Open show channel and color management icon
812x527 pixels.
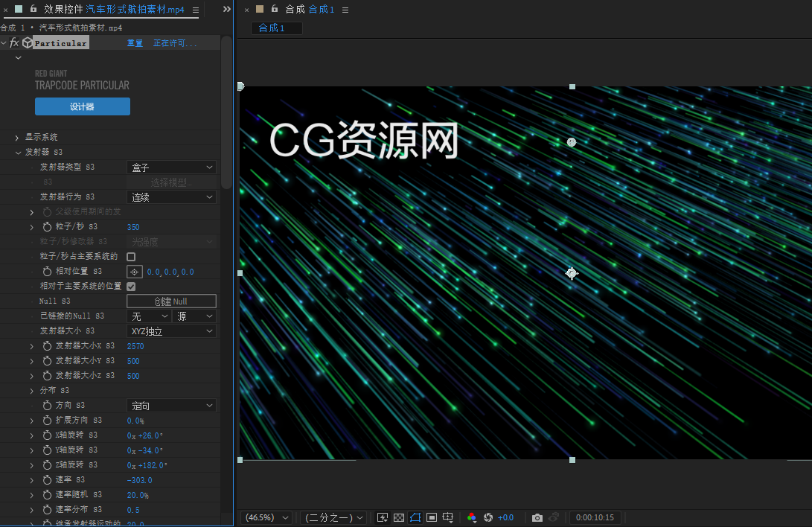point(471,517)
